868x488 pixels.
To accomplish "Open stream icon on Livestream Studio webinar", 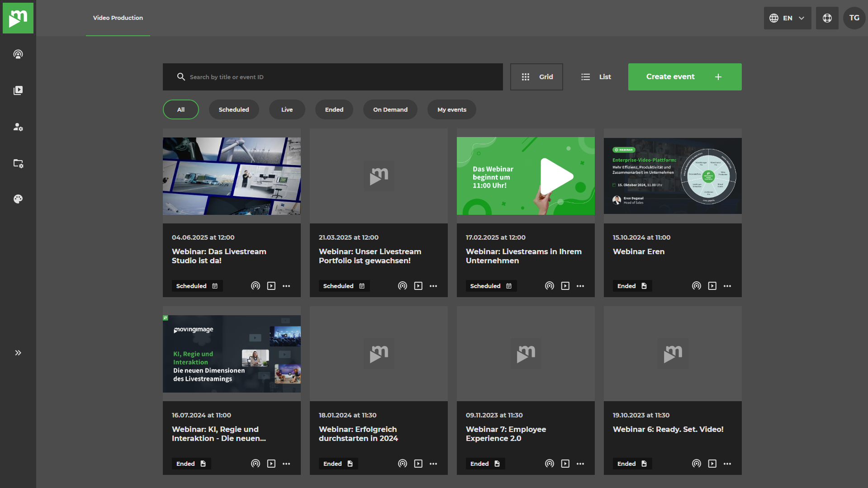I will coord(256,286).
